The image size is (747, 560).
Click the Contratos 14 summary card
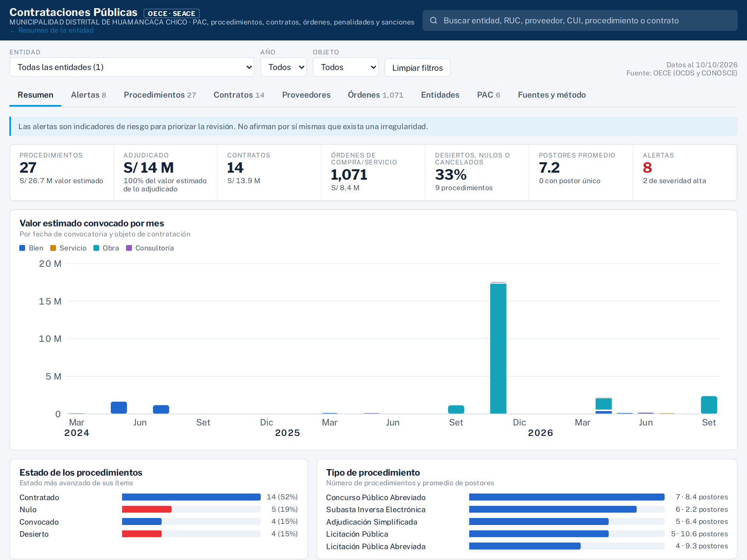(x=269, y=173)
